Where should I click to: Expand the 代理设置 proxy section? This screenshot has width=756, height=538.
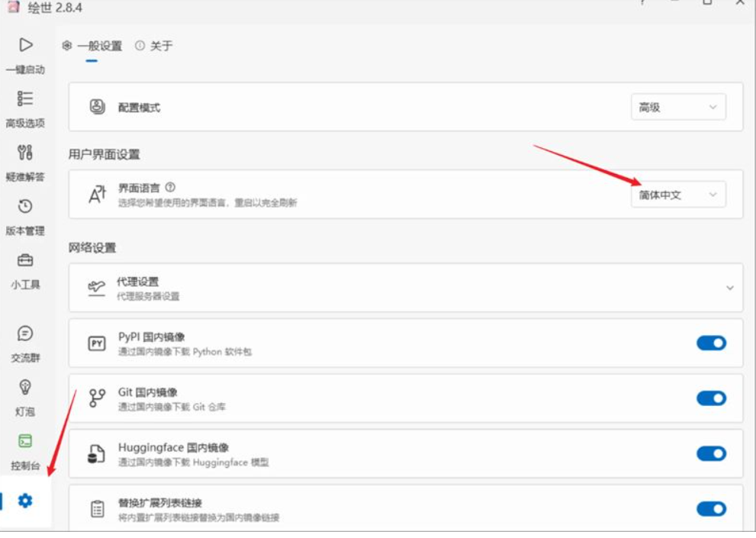coord(729,288)
